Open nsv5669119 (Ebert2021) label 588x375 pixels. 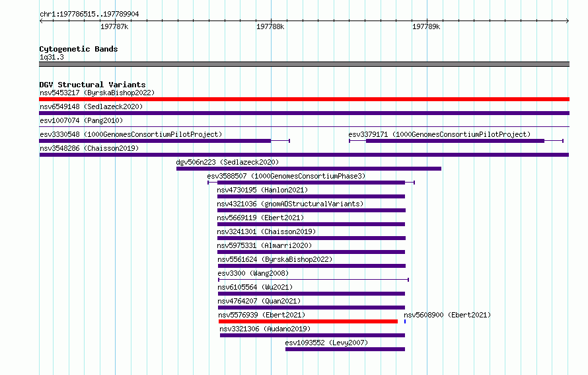tap(260, 218)
